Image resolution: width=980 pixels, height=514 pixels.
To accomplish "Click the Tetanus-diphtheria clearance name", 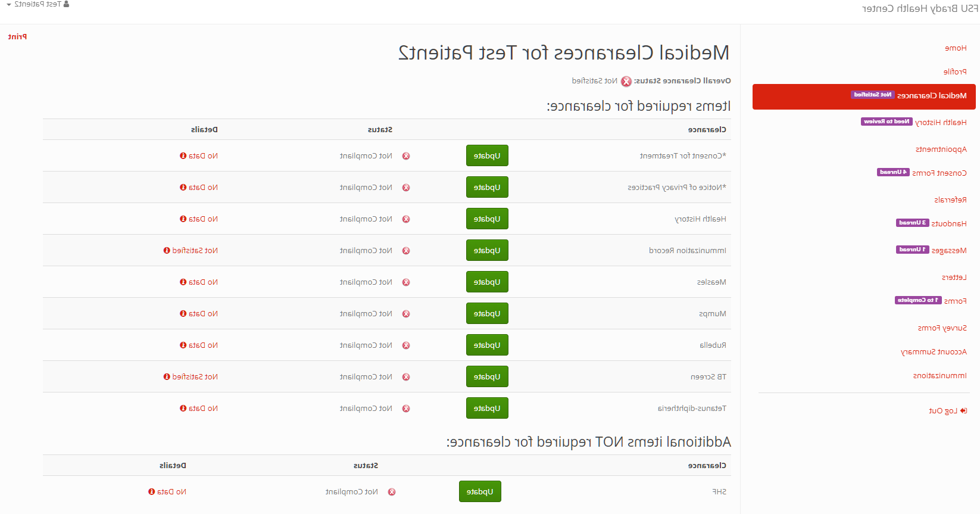I will pos(692,408).
